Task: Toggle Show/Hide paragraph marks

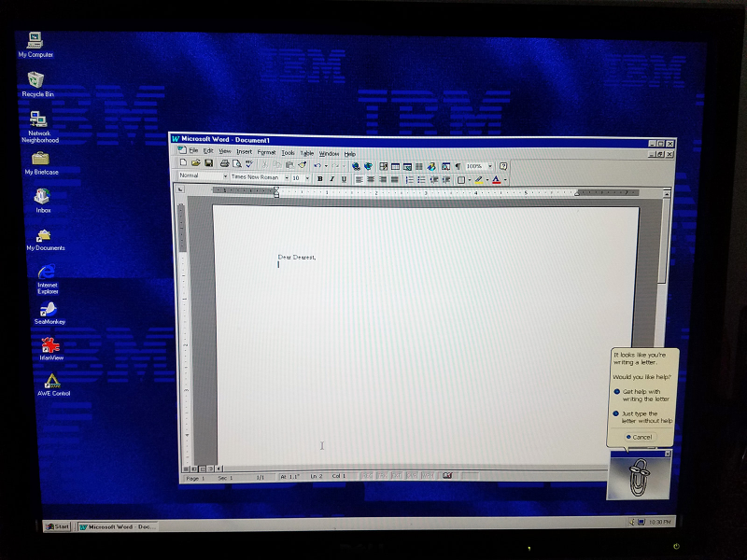Action: pos(458,166)
